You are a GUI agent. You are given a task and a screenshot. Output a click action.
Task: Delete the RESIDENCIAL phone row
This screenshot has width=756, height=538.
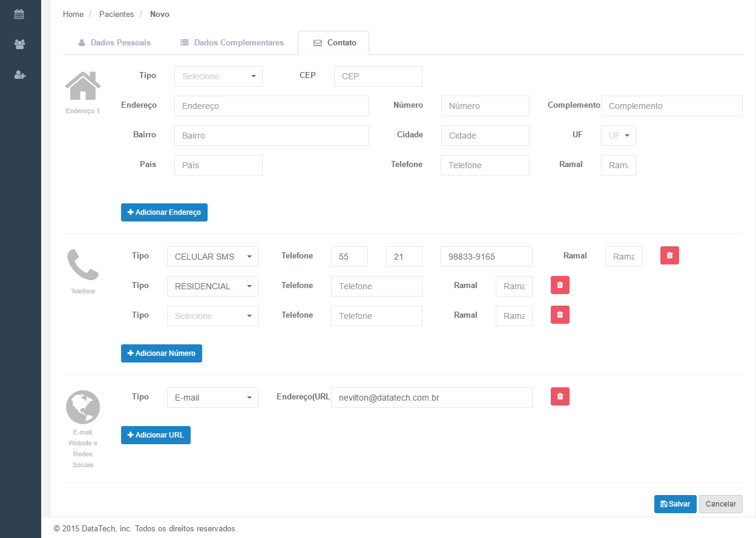560,285
